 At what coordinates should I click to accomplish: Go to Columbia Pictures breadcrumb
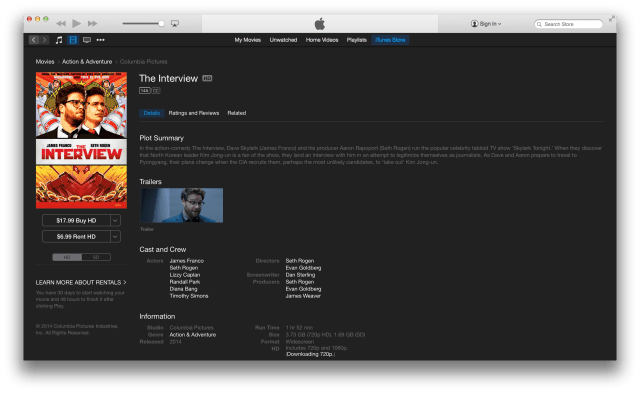tap(144, 62)
